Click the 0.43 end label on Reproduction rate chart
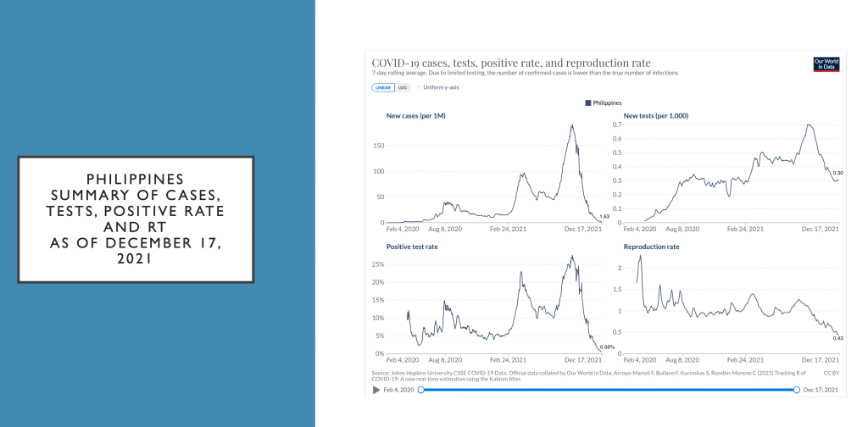Image resolution: width=868 pixels, height=427 pixels. [838, 339]
